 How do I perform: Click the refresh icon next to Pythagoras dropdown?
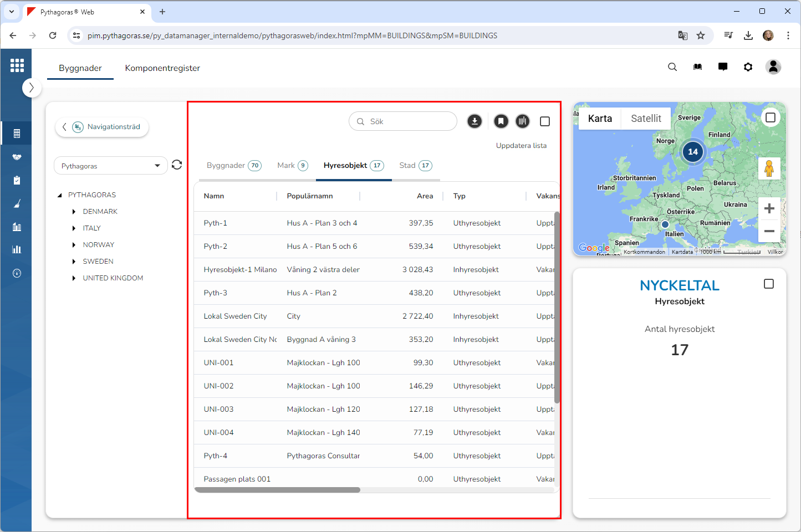point(177,165)
